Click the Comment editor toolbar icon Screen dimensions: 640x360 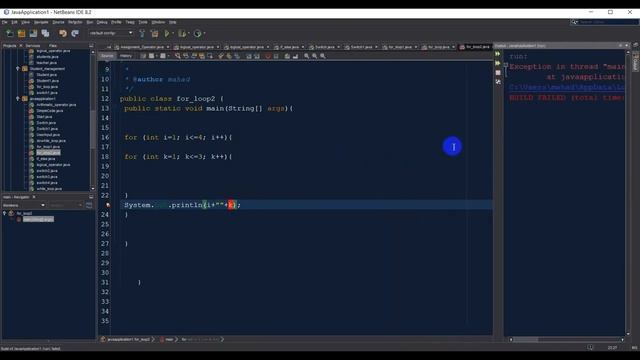coord(287,56)
